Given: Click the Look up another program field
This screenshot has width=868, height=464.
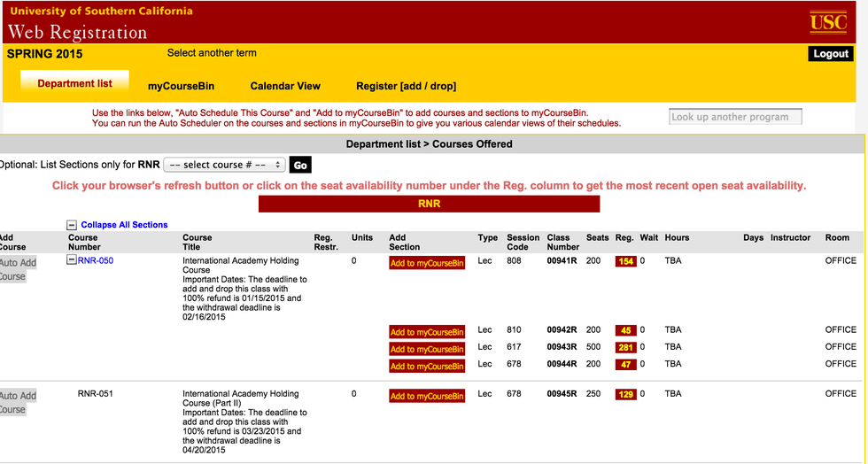Looking at the screenshot, I should click(735, 117).
